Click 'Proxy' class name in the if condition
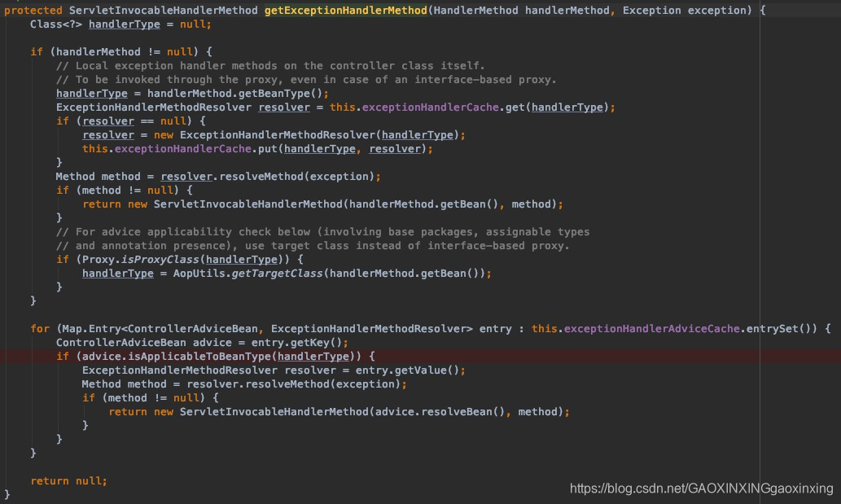 [x=99, y=260]
